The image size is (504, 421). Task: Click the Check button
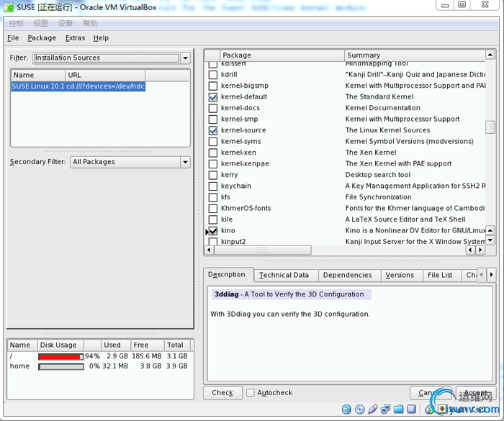pos(222,393)
